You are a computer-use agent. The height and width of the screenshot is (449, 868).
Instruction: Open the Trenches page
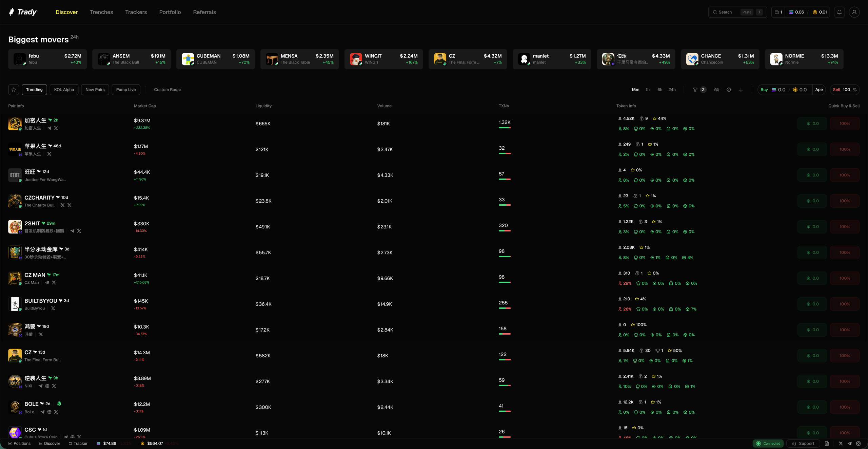click(x=101, y=12)
